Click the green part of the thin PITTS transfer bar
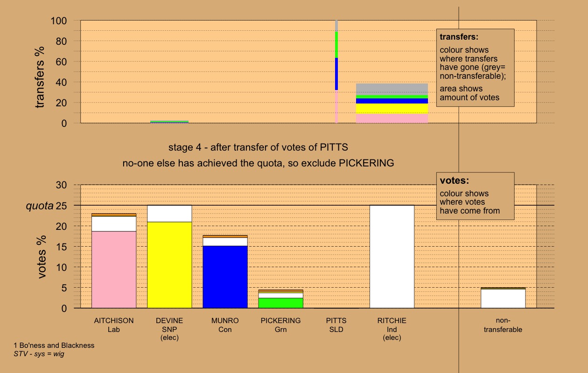588x373 pixels. [x=336, y=45]
